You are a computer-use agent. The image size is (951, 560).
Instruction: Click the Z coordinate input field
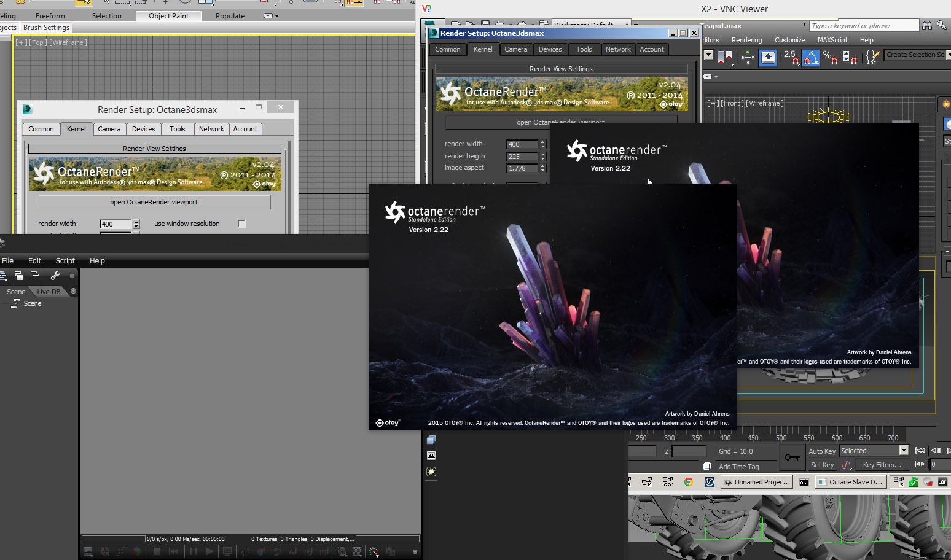pyautogui.click(x=689, y=451)
